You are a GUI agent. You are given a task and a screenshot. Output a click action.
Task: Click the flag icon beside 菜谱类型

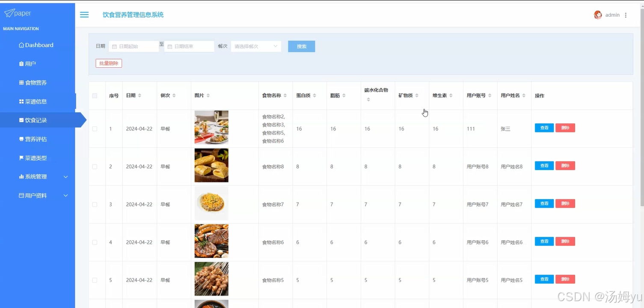[21, 158]
